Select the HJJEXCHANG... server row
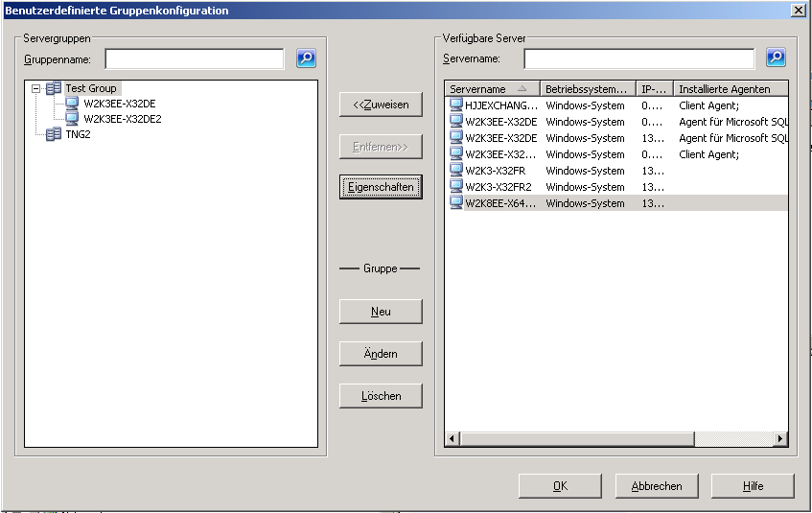 pyautogui.click(x=616, y=105)
